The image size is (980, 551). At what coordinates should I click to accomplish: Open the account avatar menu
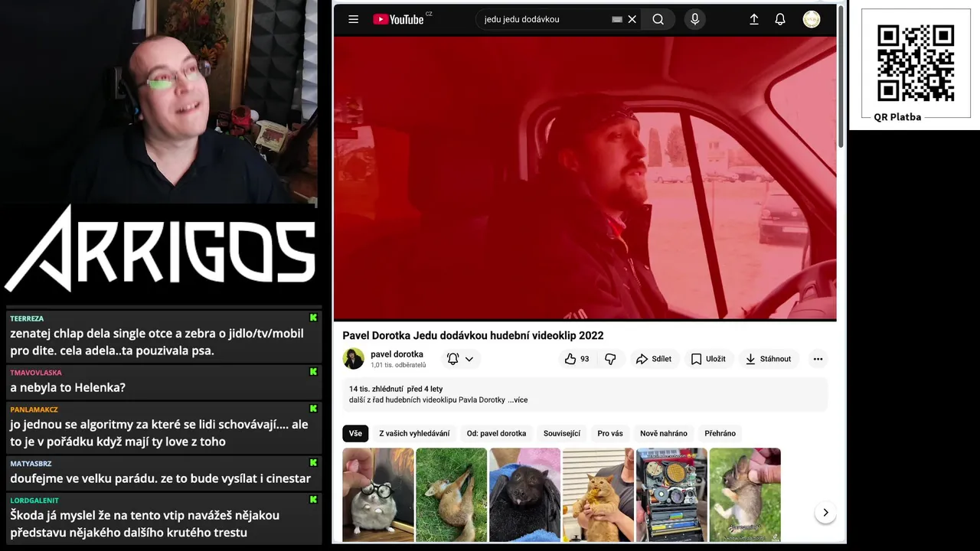coord(812,19)
